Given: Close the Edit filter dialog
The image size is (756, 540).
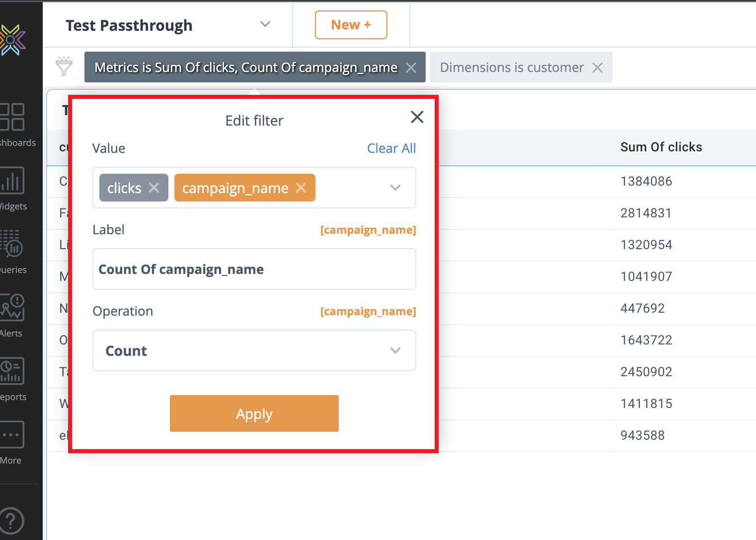Looking at the screenshot, I should click(417, 117).
